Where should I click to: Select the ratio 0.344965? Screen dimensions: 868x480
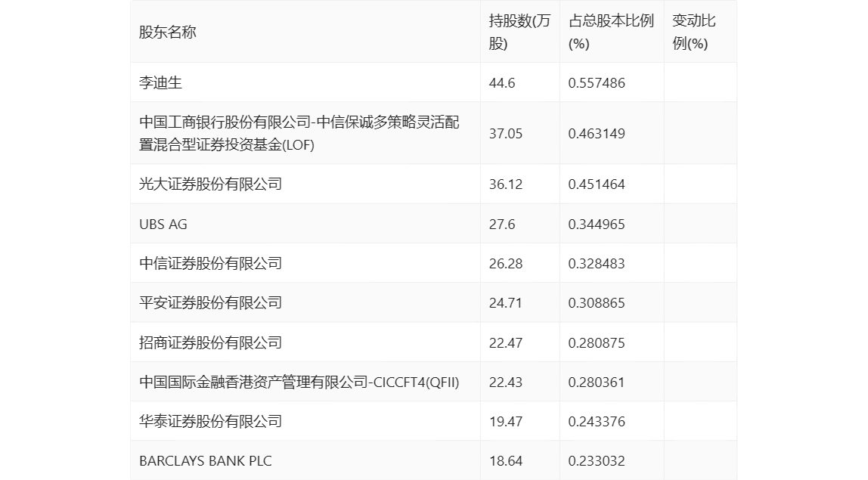597,225
